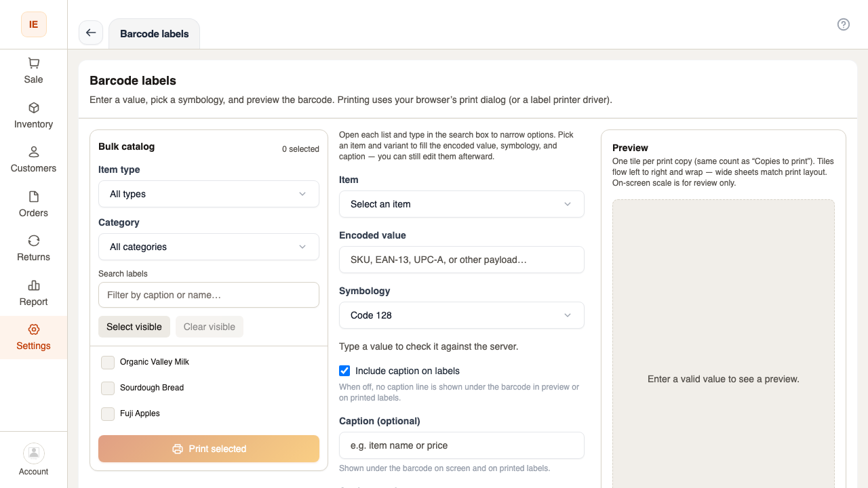This screenshot has height=488, width=868.
Task: Click the Clear visible button
Action: [x=210, y=327]
